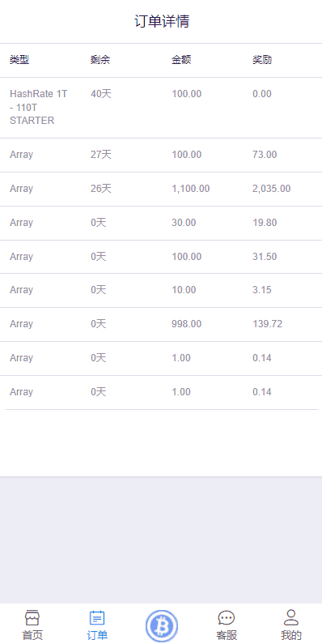Select the order with reward 19.80

161,223
